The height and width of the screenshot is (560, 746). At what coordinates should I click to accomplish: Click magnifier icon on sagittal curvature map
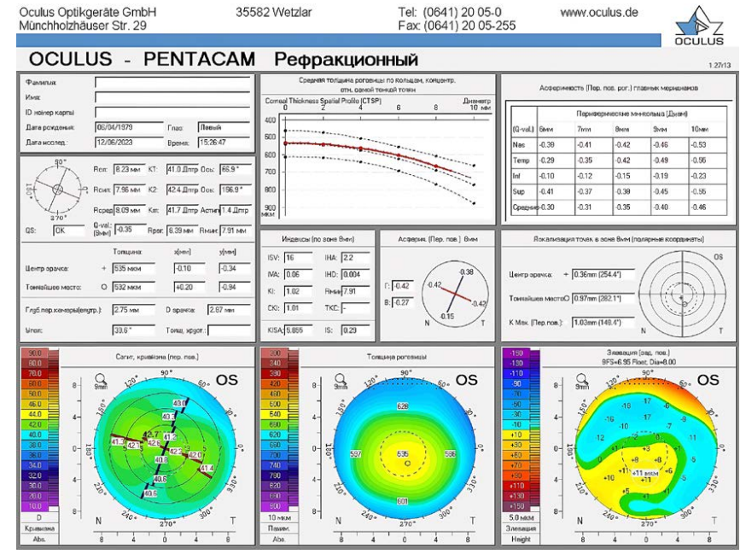pyautogui.click(x=102, y=380)
